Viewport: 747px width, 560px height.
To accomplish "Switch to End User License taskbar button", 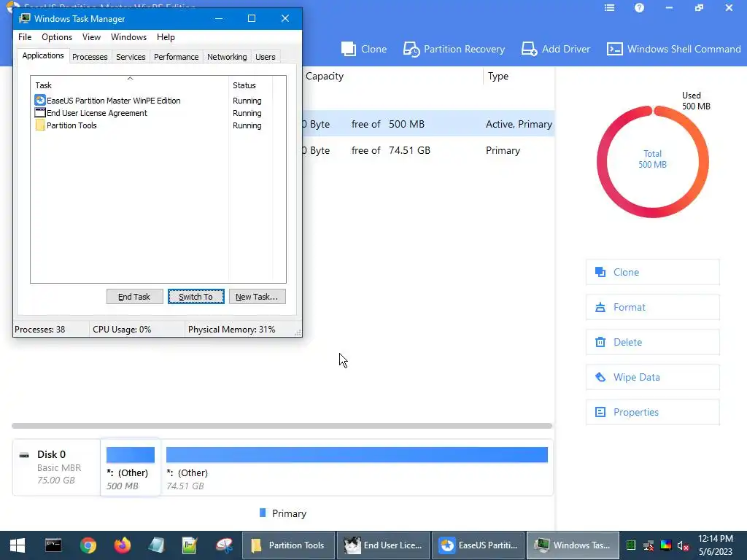I will click(383, 545).
